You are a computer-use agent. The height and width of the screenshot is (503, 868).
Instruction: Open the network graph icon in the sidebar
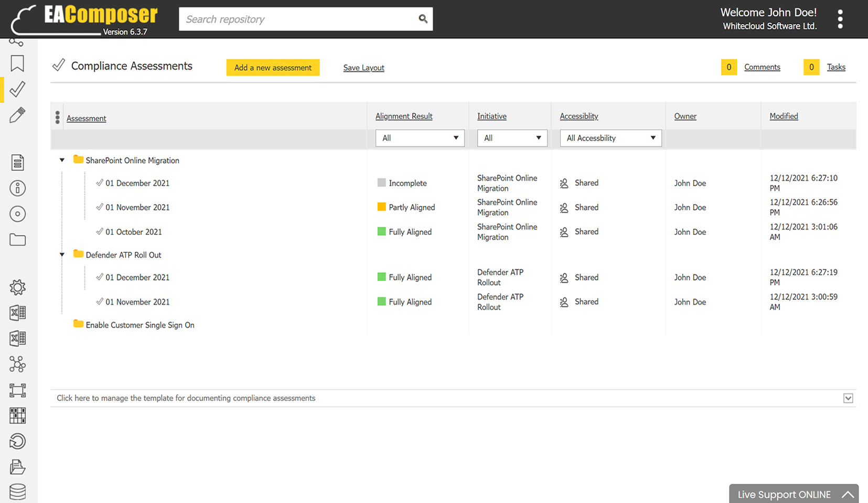[17, 364]
